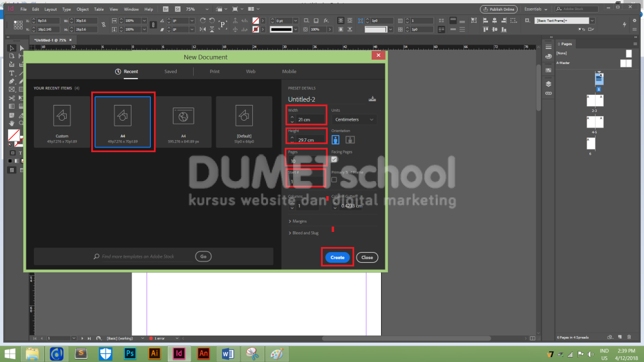Select the Selection tool arrow

pyautogui.click(x=12, y=48)
